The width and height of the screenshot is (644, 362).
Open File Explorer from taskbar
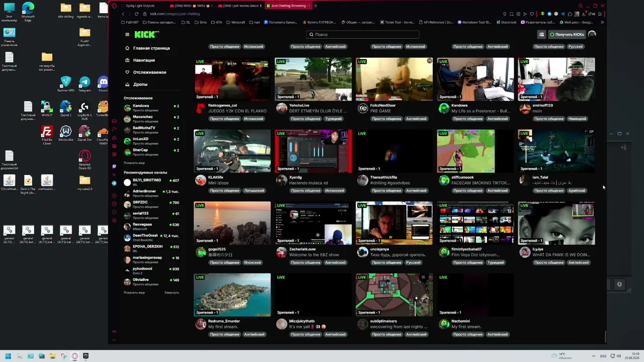pos(52,356)
